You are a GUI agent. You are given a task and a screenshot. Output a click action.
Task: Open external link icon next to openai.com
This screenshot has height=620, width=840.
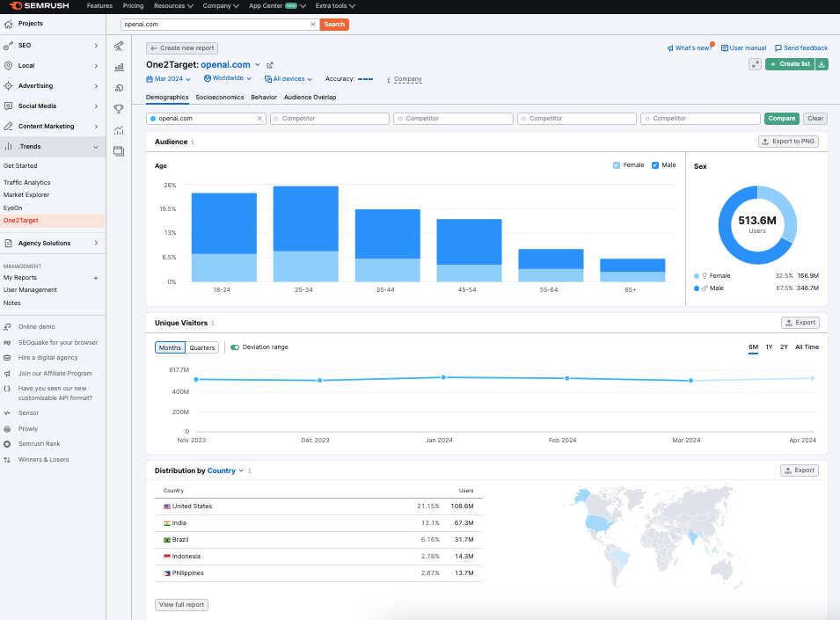point(270,65)
